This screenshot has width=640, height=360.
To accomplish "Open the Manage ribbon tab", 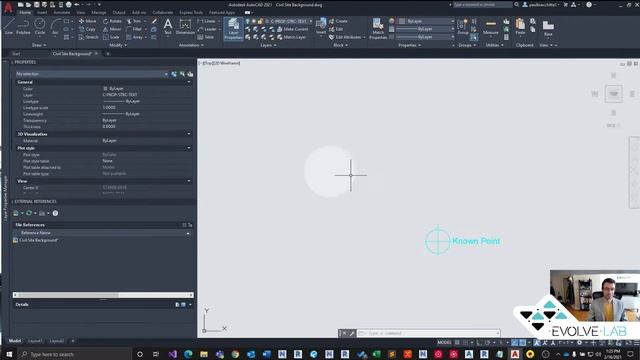I will click(x=98, y=13).
